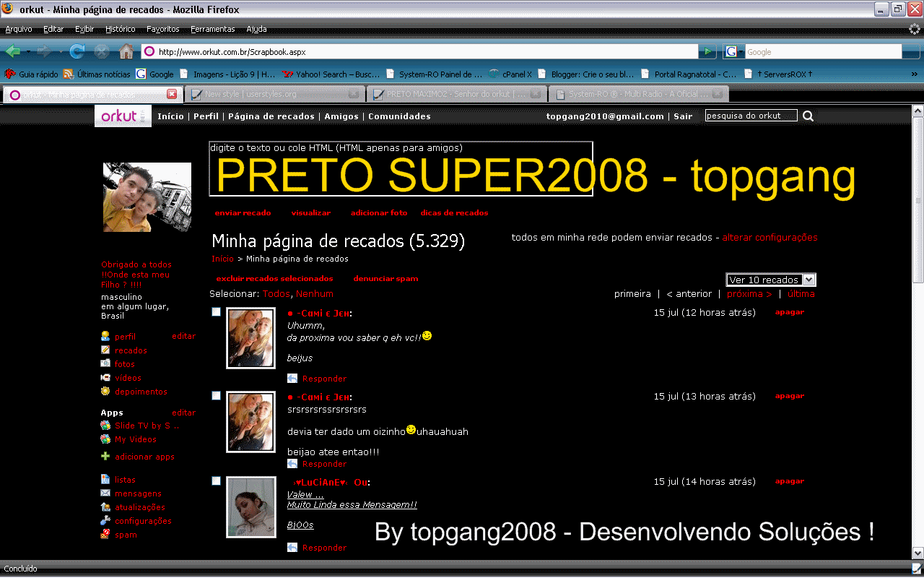Click in the 'pesquisa do orkut' search field
Screen dimensions: 924x578
pos(751,116)
